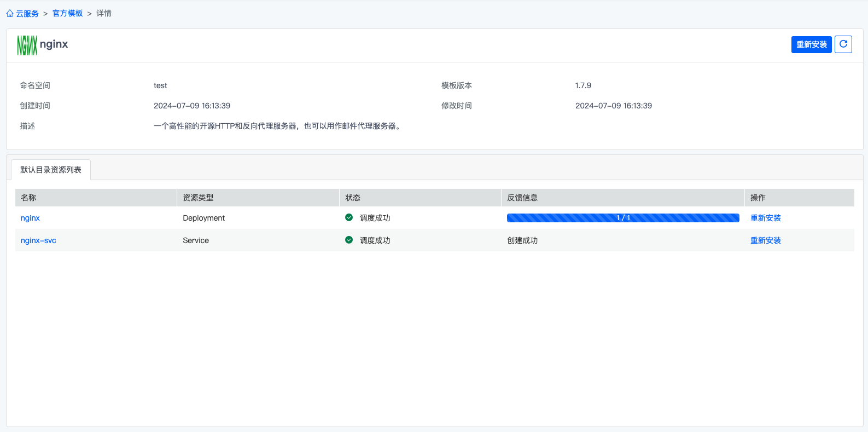Click the 状态 column header

point(420,198)
